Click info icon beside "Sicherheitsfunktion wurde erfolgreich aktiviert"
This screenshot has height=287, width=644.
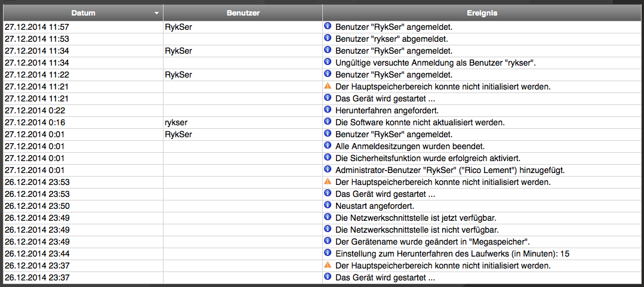[x=327, y=158]
